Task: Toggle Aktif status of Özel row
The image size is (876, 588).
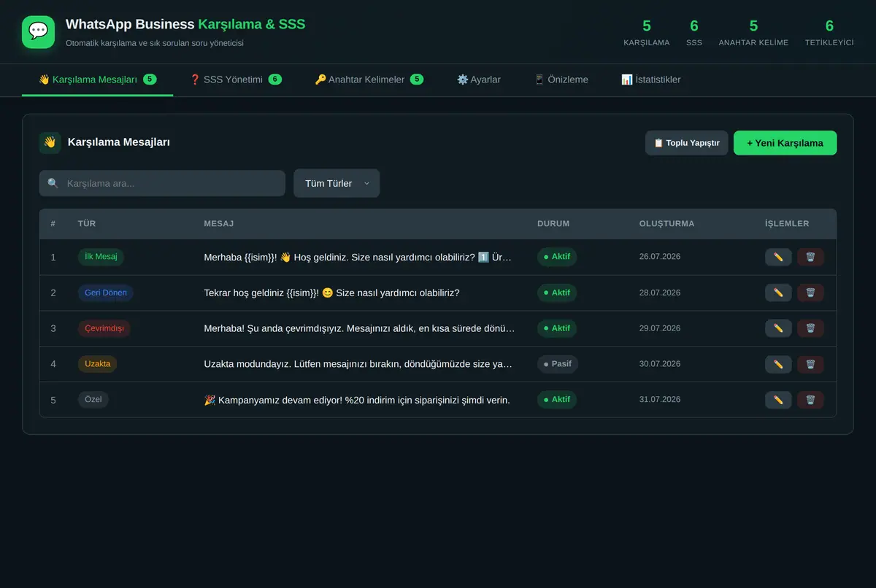Action: (557, 400)
